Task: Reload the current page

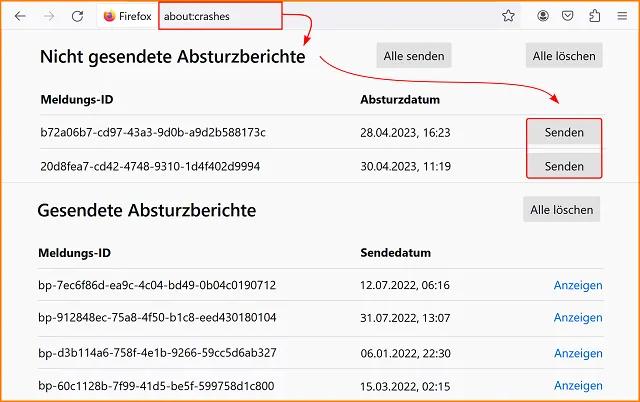Action: [x=78, y=16]
